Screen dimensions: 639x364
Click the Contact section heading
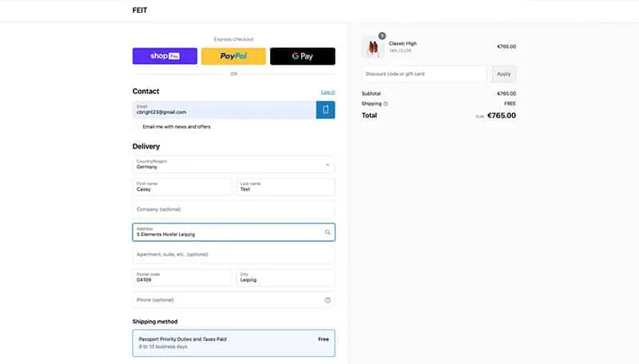[x=145, y=91]
